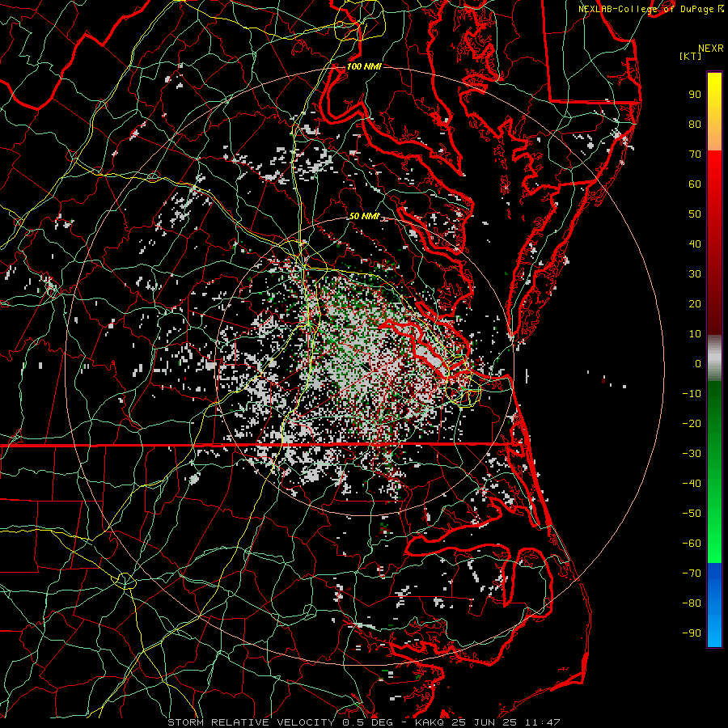This screenshot has width=728, height=728.
Task: Click the -70 value on the velocity scale
Action: (692, 574)
